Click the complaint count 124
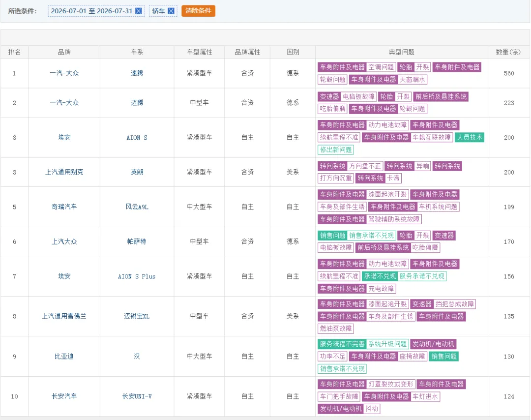Screen dimensions: 531x420 click(509, 396)
